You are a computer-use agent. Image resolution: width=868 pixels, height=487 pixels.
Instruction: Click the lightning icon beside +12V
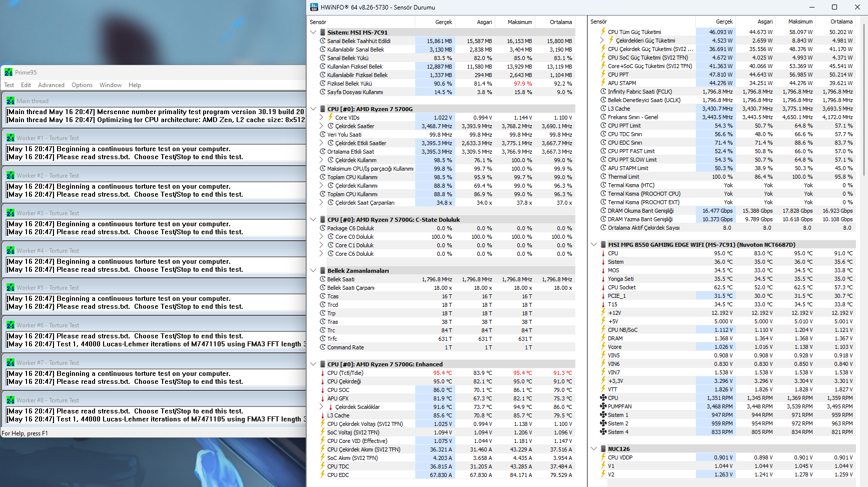coord(603,313)
